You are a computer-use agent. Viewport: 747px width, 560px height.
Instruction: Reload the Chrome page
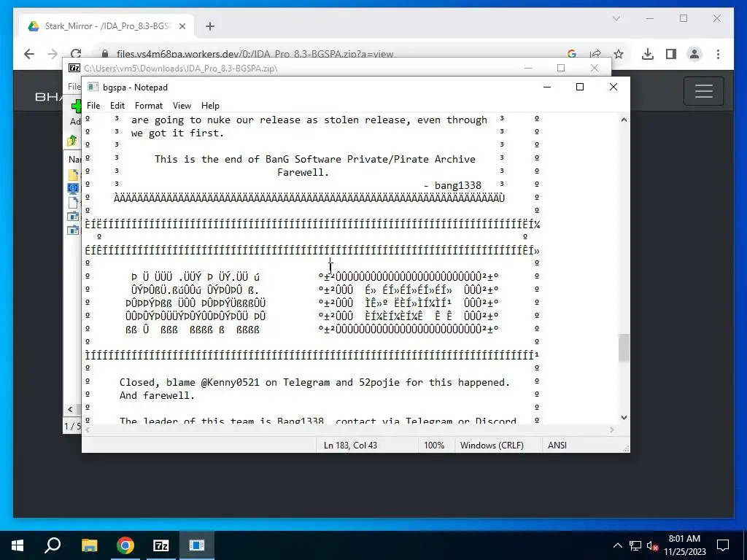point(76,54)
